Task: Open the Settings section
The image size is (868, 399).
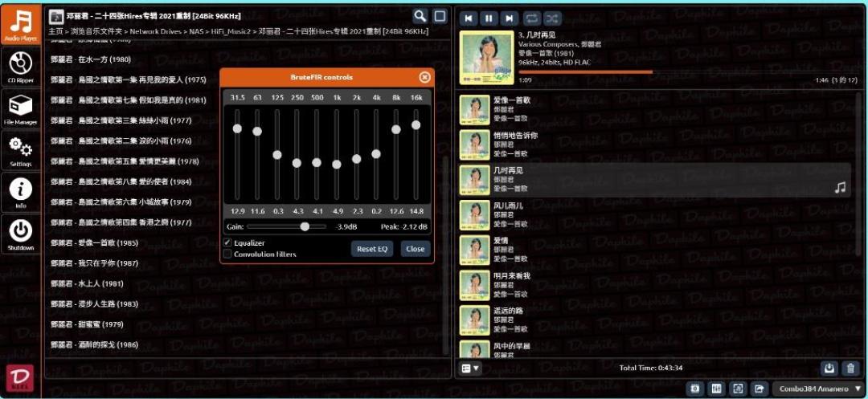Action: click(x=20, y=150)
